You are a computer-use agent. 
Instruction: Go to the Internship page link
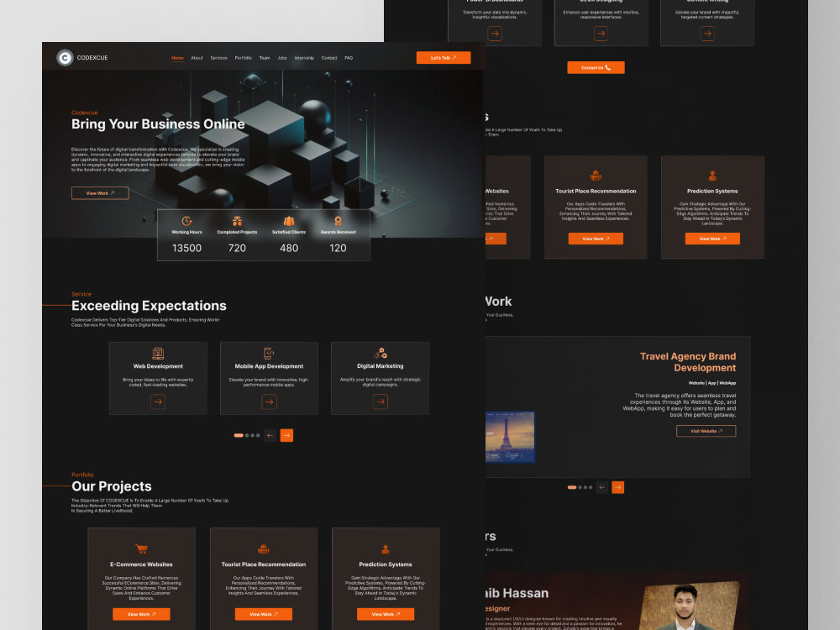(304, 58)
